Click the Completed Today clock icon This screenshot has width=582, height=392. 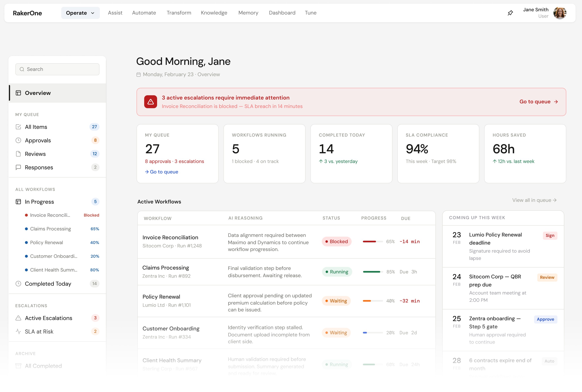pos(18,284)
